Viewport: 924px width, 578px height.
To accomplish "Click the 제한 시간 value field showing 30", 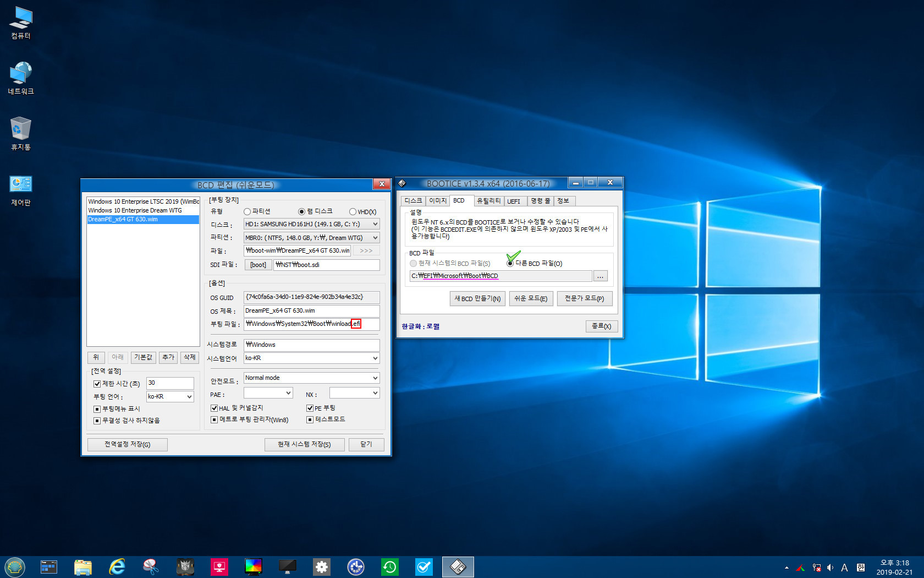I will point(170,383).
